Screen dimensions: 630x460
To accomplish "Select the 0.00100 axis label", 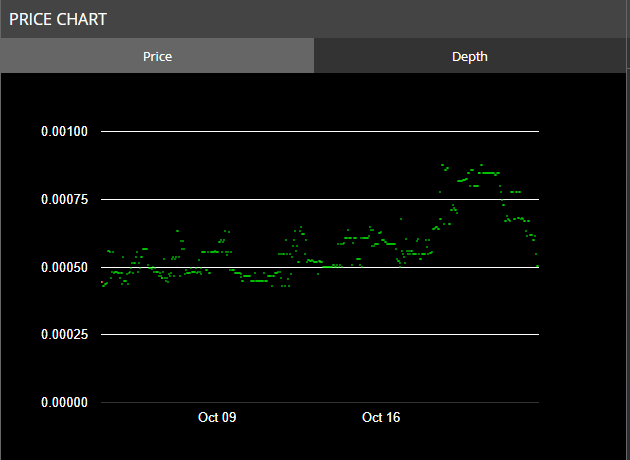I will click(x=64, y=131).
